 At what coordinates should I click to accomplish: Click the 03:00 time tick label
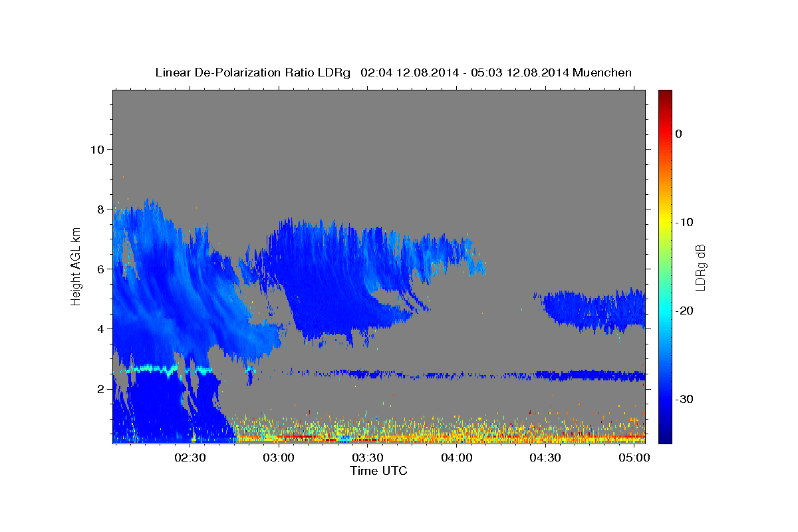pos(278,458)
